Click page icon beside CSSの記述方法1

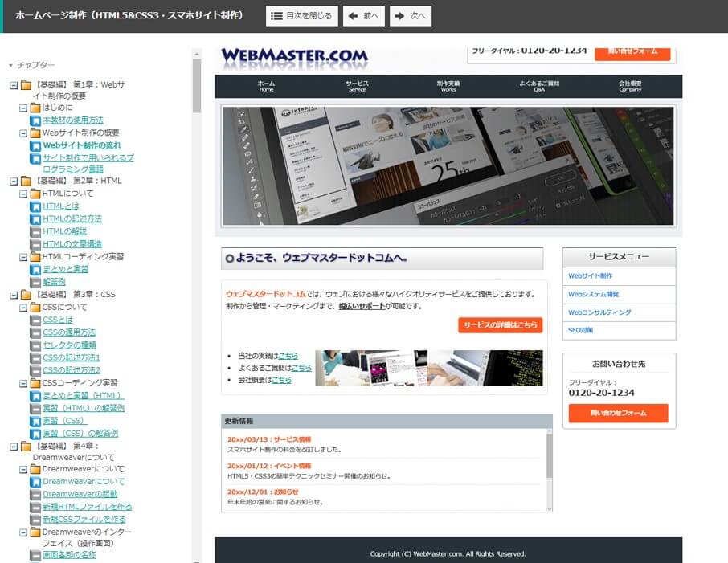(35, 358)
